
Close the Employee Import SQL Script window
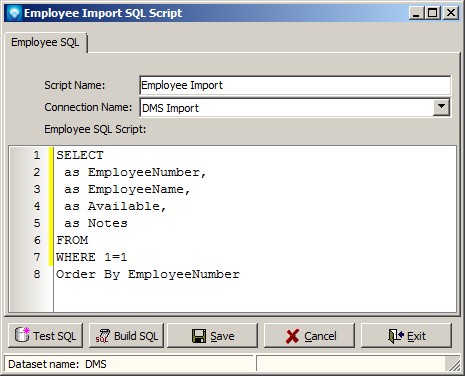point(451,13)
